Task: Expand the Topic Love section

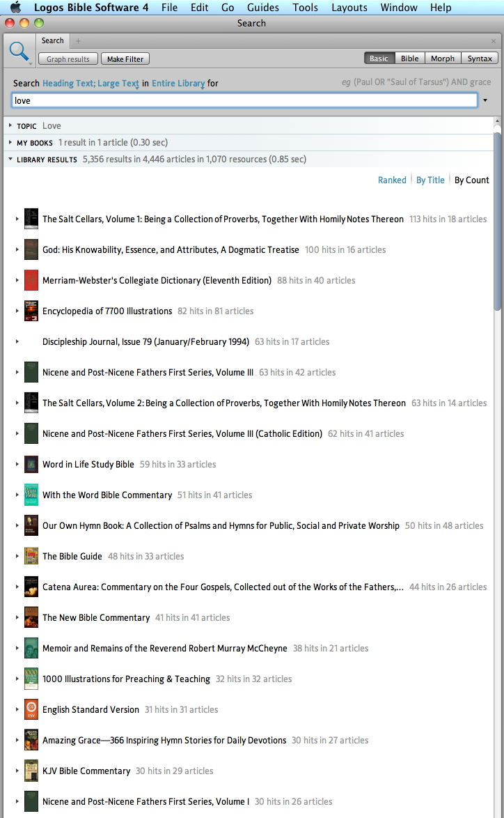Action: click(x=10, y=125)
